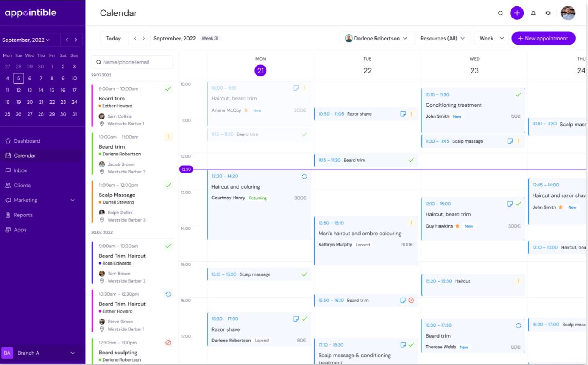Click the green checkmark on 9:00am Beard trim
Image resolution: width=588 pixels, height=365 pixels.
[168, 89]
